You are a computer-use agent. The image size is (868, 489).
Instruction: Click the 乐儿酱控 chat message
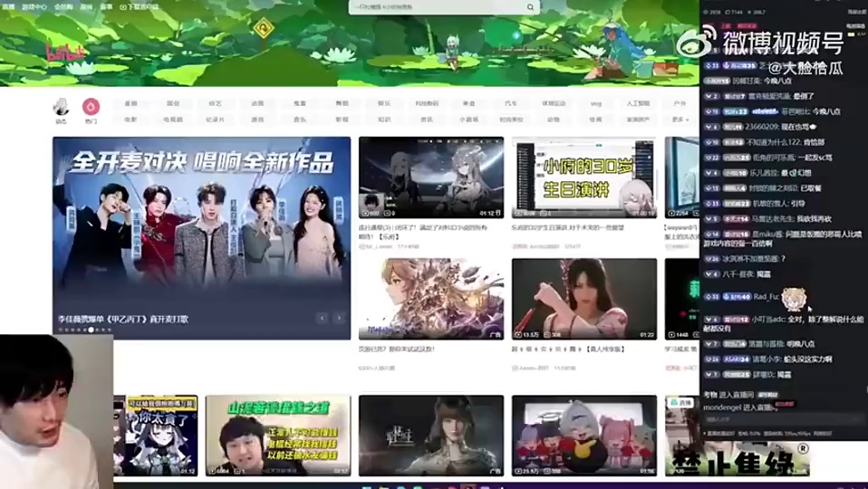pyautogui.click(x=757, y=173)
